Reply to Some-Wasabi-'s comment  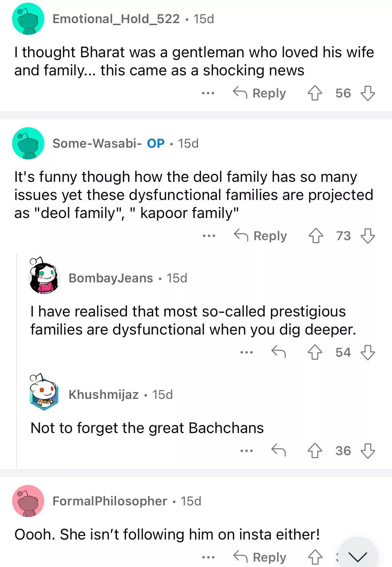[x=261, y=236]
